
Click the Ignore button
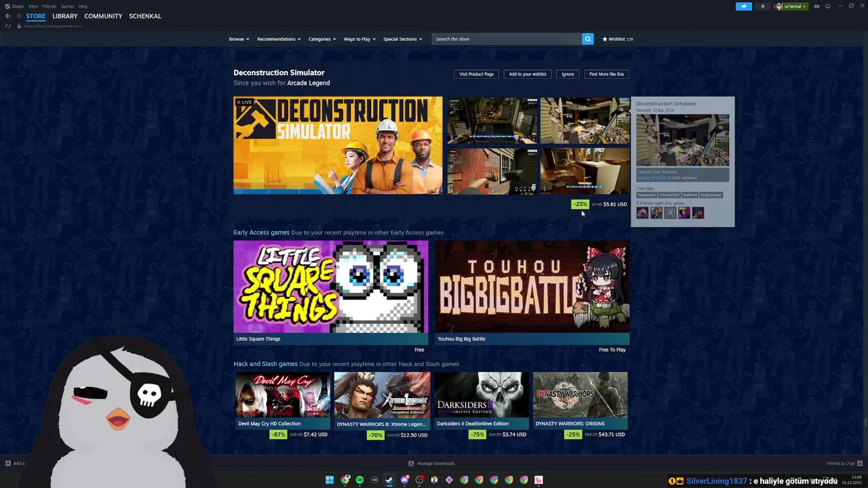click(x=568, y=74)
